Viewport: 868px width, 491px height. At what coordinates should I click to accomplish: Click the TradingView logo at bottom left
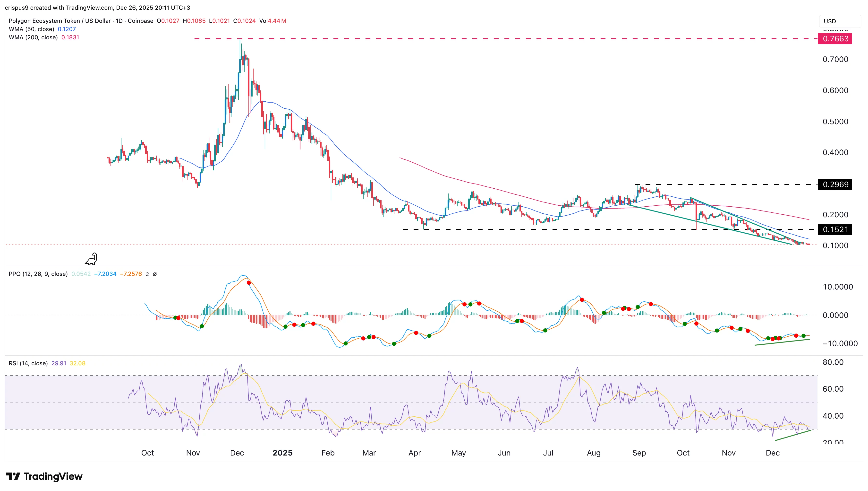(x=44, y=477)
